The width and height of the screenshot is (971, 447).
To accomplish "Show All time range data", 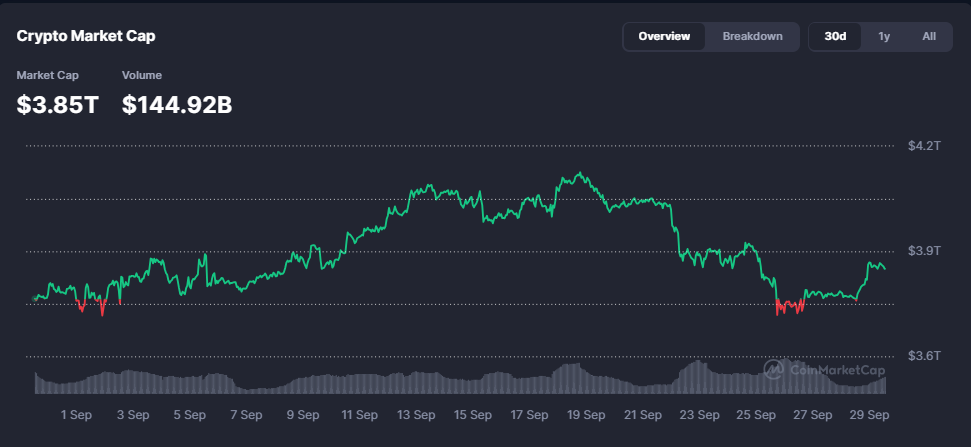I will [x=929, y=37].
